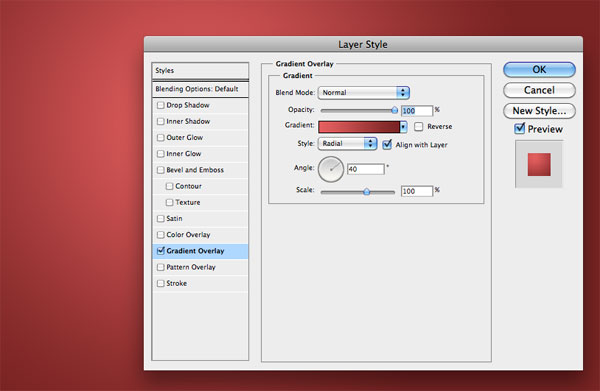Click the OK button
The image size is (600, 391).
coord(539,70)
